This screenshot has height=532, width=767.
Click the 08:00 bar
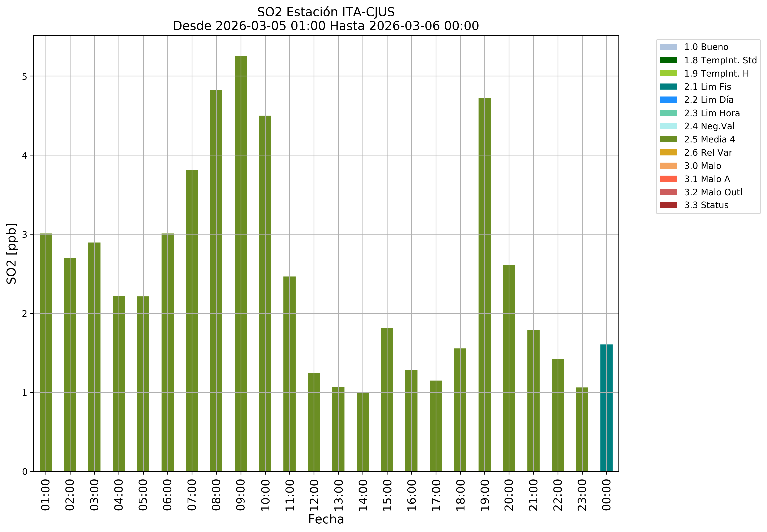pyautogui.click(x=216, y=280)
